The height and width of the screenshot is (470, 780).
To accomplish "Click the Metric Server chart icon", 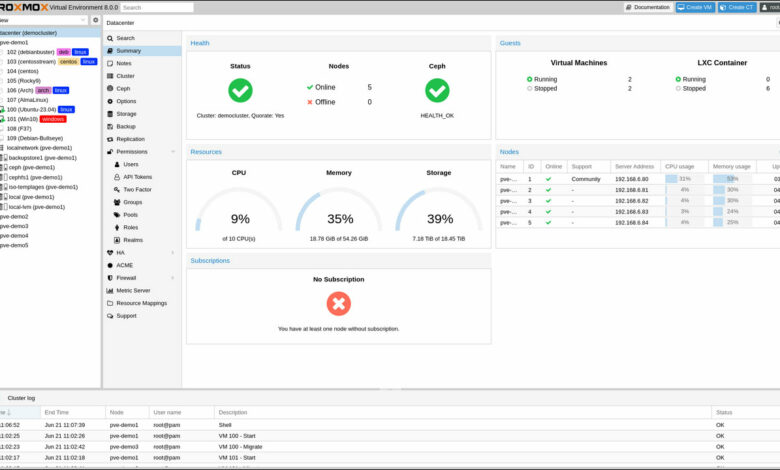I will (x=110, y=291).
